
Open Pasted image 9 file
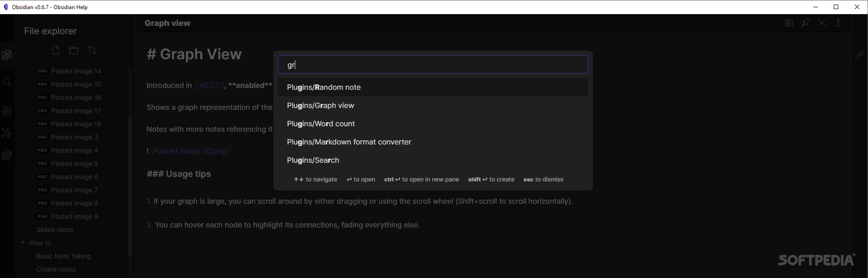(x=74, y=216)
